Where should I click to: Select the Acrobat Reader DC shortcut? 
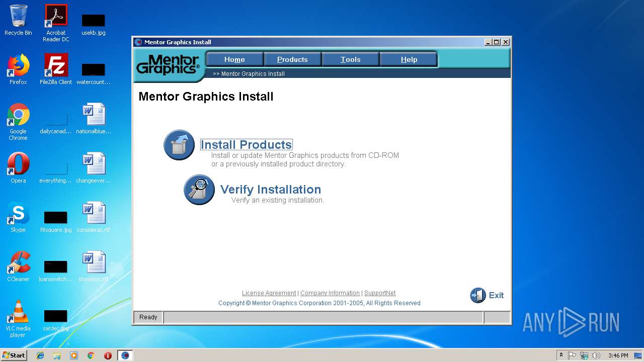pyautogui.click(x=56, y=23)
